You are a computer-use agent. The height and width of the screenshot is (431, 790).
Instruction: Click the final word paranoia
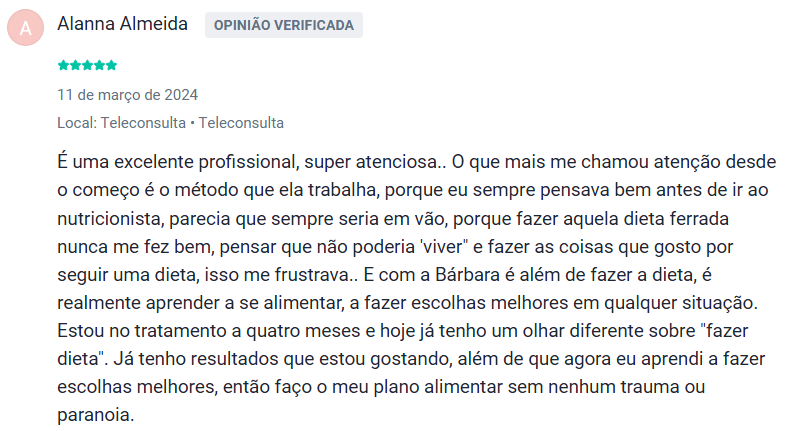pyautogui.click(x=94, y=413)
